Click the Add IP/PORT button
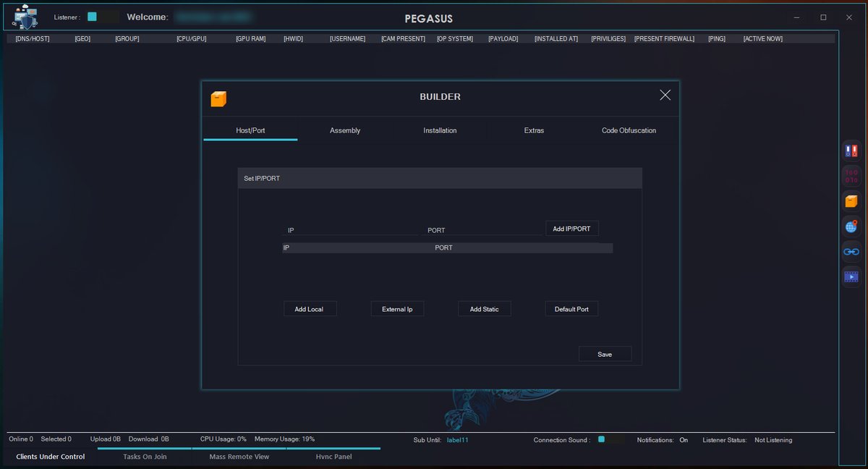The image size is (868, 469). 571,228
